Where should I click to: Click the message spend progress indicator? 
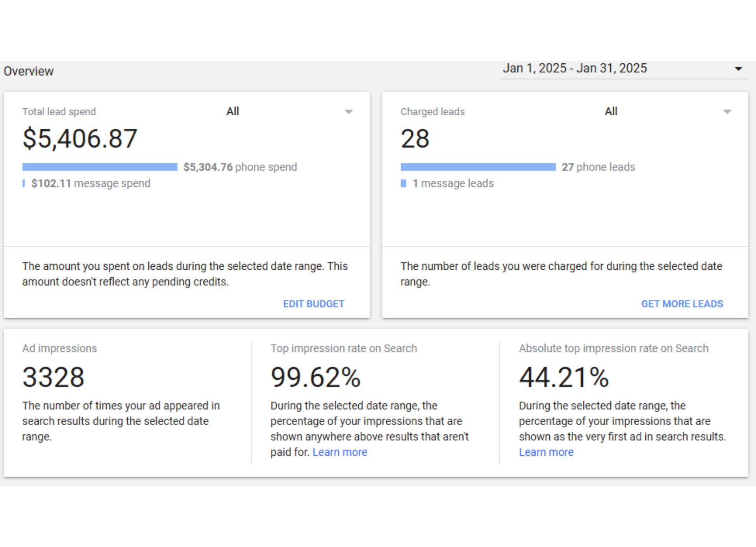(x=24, y=183)
